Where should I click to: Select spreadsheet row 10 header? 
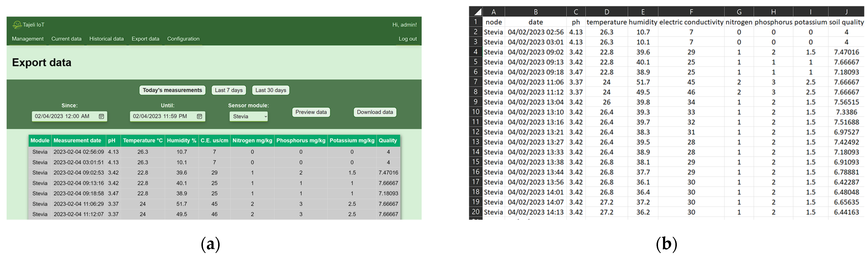[x=475, y=112]
